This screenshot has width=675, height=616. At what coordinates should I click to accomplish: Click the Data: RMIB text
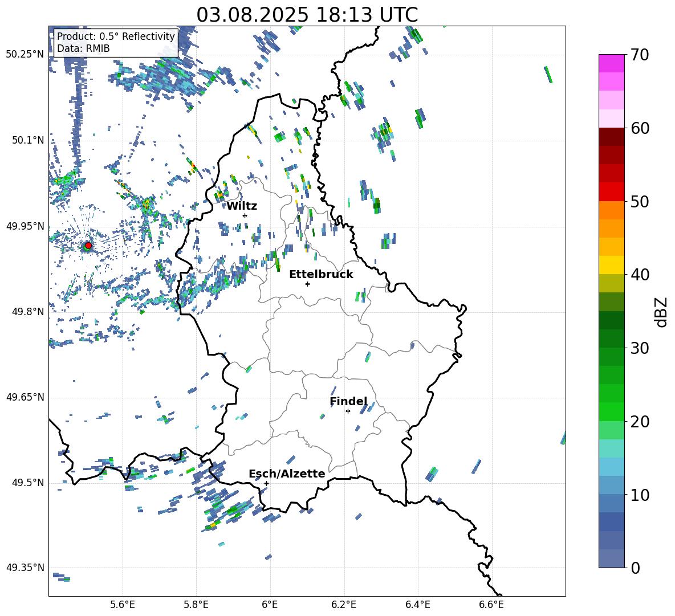[x=83, y=48]
